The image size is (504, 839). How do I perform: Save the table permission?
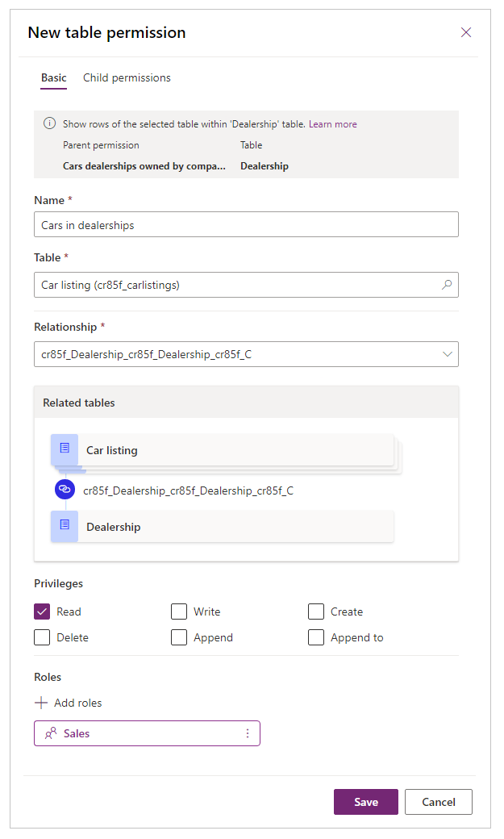(x=366, y=802)
